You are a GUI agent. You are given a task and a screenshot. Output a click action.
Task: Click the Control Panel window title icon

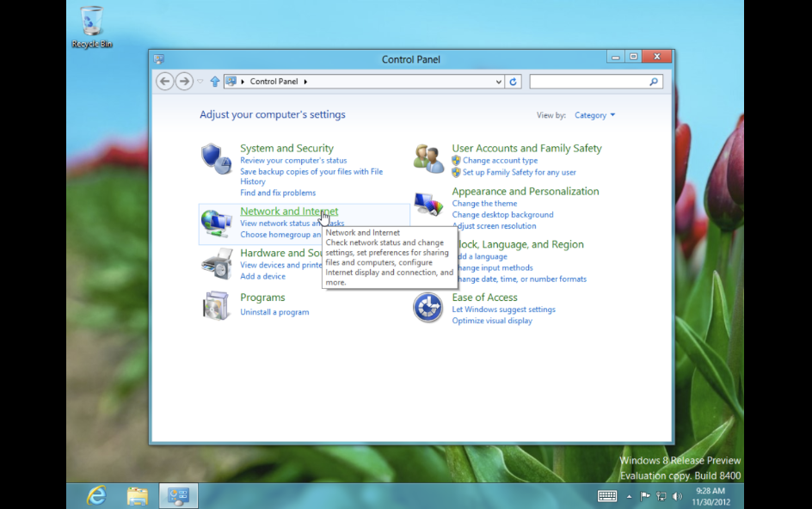tap(159, 59)
